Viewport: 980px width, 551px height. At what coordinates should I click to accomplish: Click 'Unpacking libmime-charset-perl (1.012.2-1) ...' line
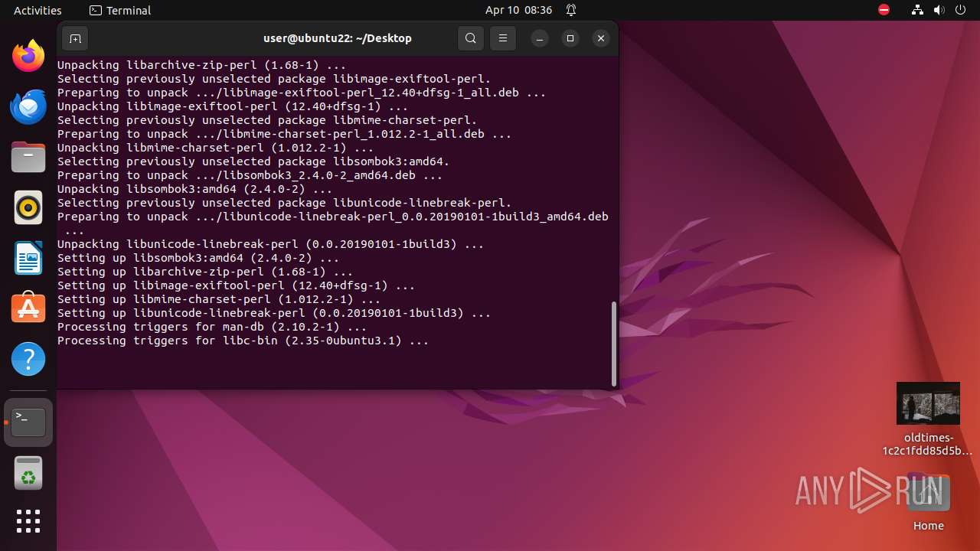(215, 148)
